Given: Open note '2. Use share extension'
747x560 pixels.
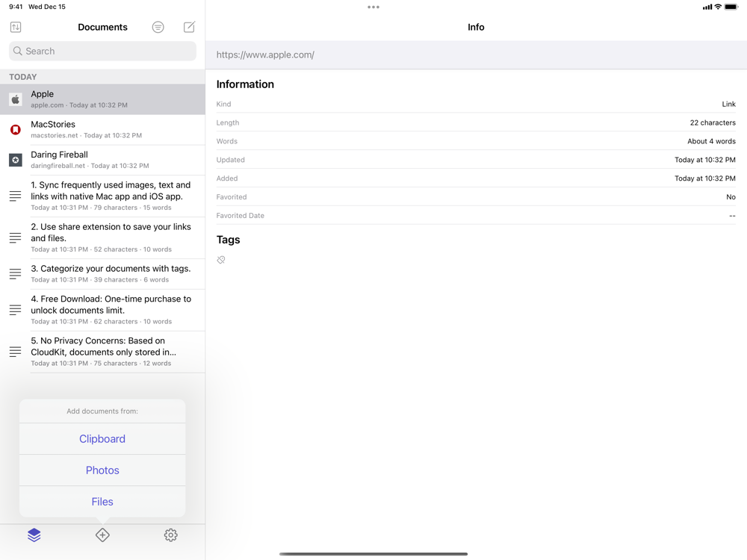Looking at the screenshot, I should tap(102, 237).
